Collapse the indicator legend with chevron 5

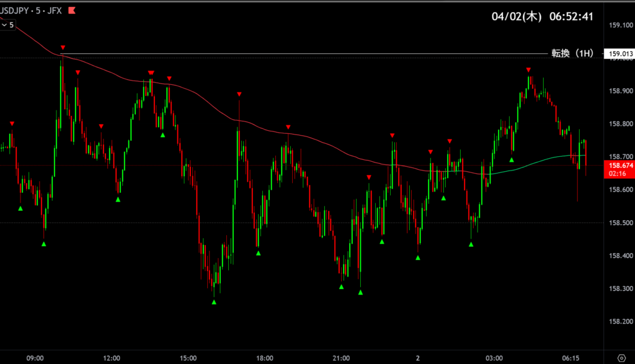[8, 25]
